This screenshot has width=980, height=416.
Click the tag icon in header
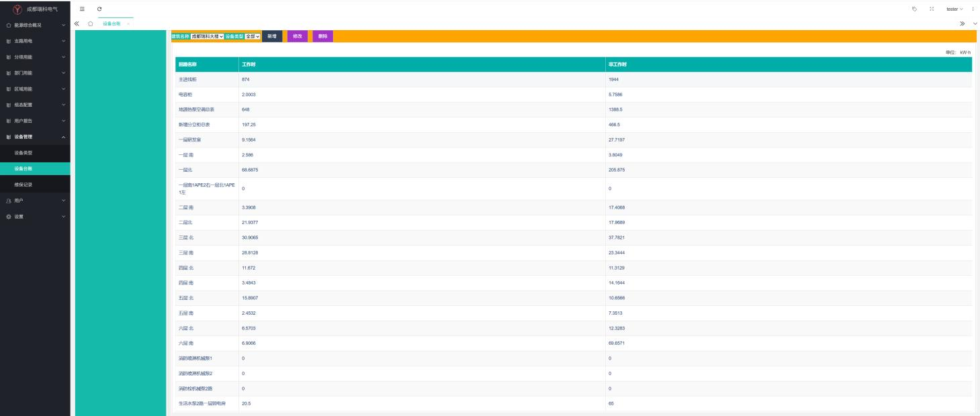(x=914, y=9)
